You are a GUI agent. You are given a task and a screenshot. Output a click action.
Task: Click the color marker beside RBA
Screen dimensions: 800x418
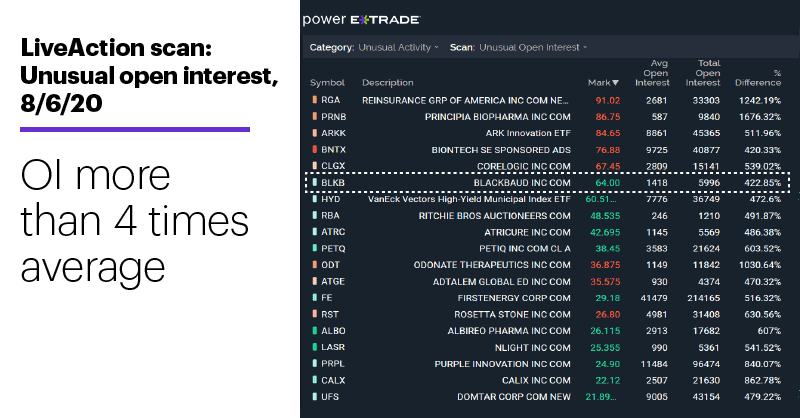[315, 215]
